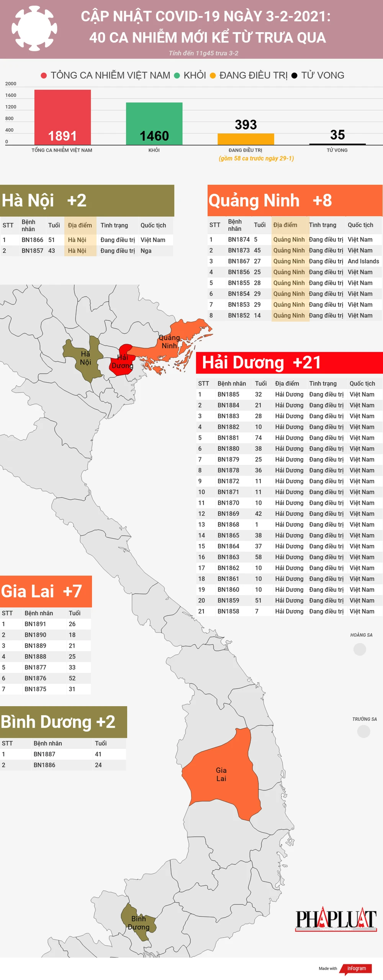Toggle red 'Tổng ca nhiễm Việt Nam' legend

[105, 75]
